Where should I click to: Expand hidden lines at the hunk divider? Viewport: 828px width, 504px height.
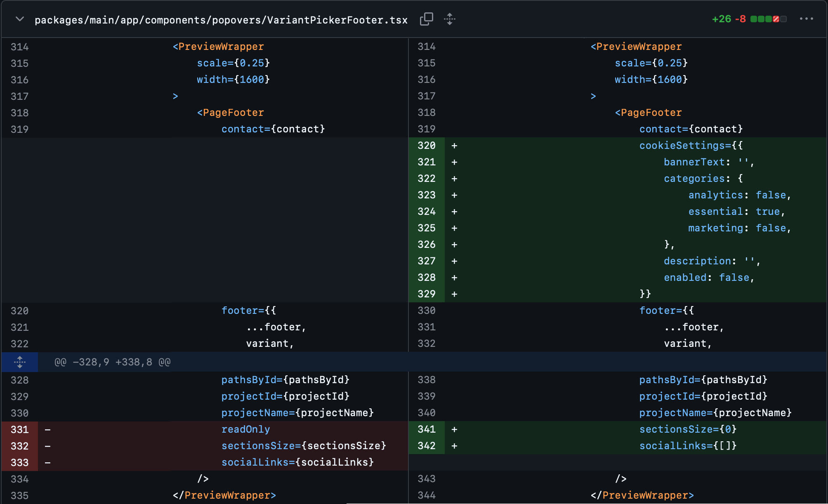(19, 362)
